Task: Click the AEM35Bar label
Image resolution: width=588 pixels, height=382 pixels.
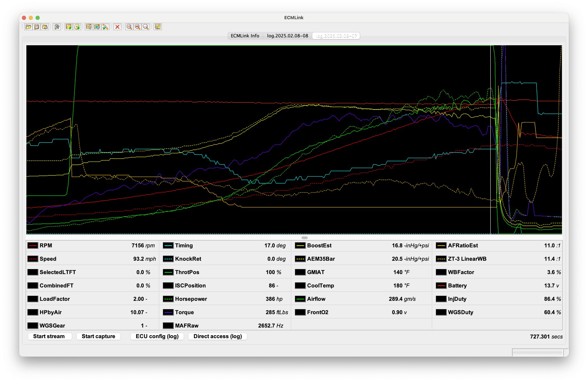Action: coord(321,259)
